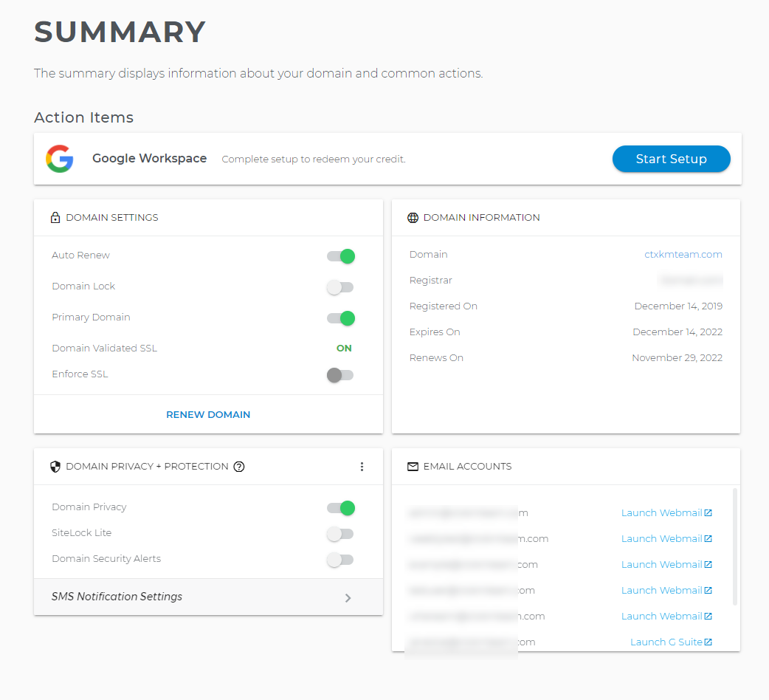Enable the SiteLock Lite toggle
This screenshot has width=769, height=700.
340,534
